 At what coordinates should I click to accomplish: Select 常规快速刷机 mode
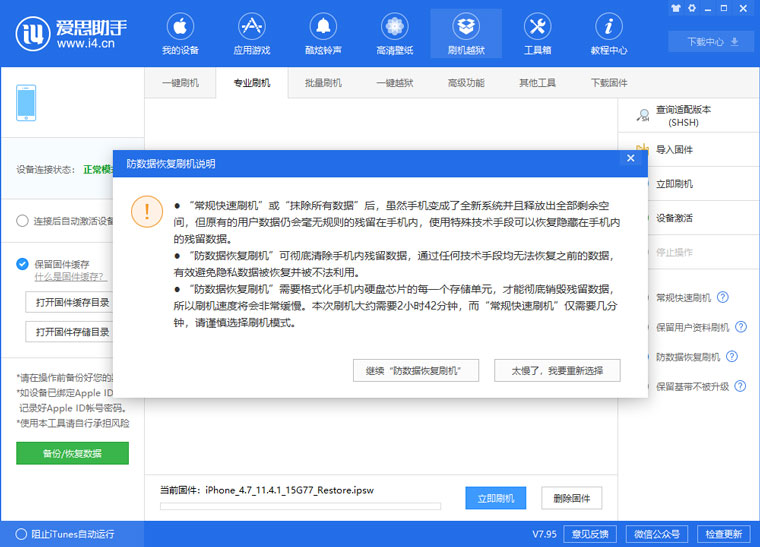(x=683, y=297)
